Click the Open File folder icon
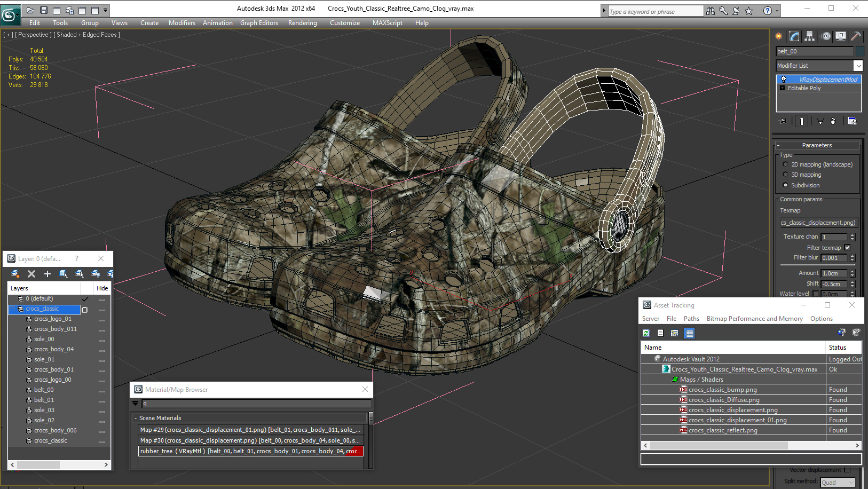The image size is (868, 489). (31, 10)
